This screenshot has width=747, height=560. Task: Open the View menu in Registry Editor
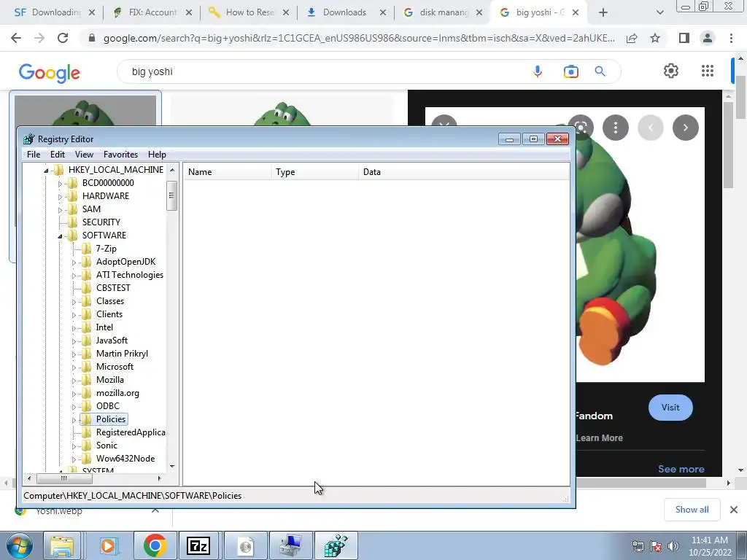point(84,155)
